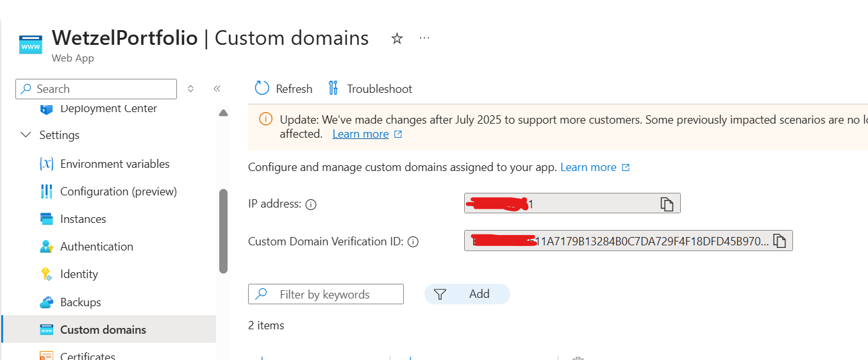Click the Add filter button
868x360 pixels.
[467, 294]
